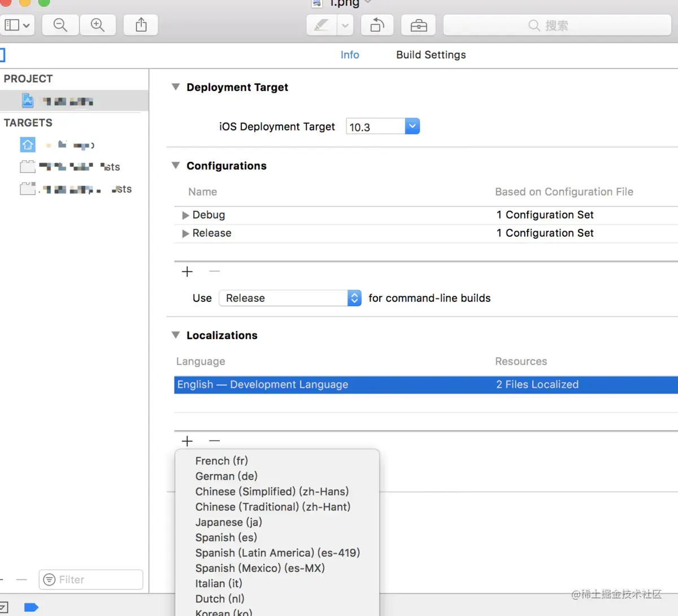
Task: Open the iOS Deployment Target dropdown
Action: click(412, 127)
